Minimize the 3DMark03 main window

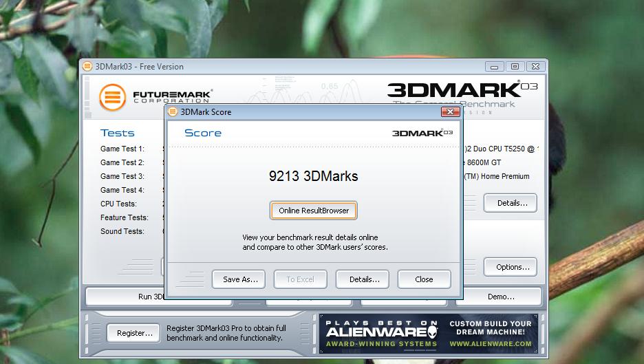coord(495,67)
